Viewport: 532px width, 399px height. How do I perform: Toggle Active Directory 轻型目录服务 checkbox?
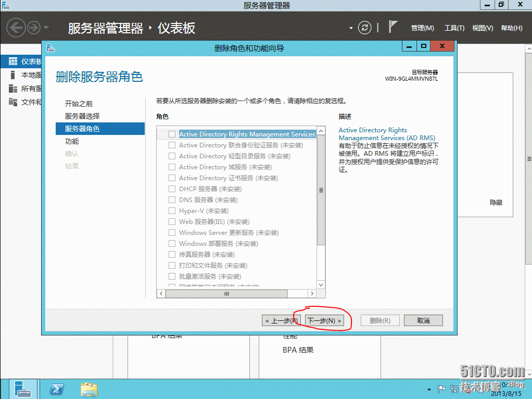[172, 156]
